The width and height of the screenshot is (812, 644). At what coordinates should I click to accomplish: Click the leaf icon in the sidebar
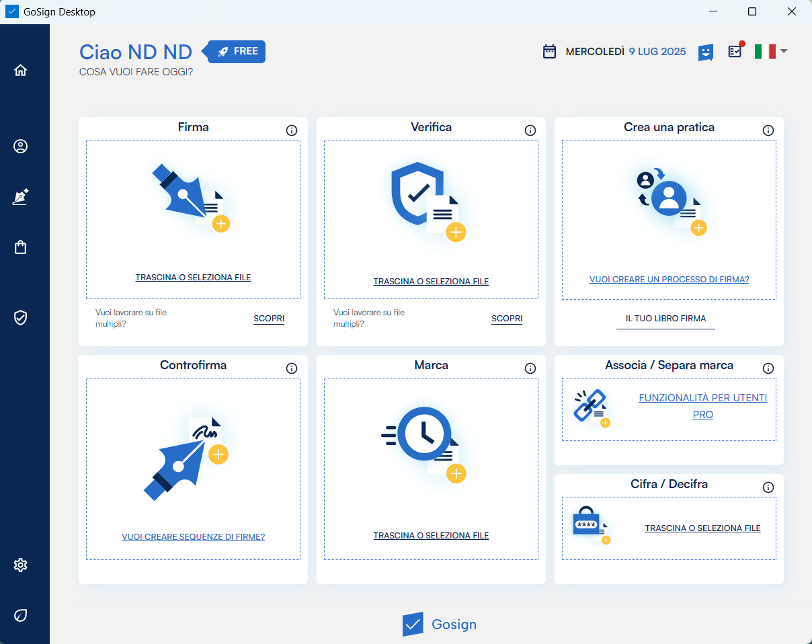click(x=21, y=615)
